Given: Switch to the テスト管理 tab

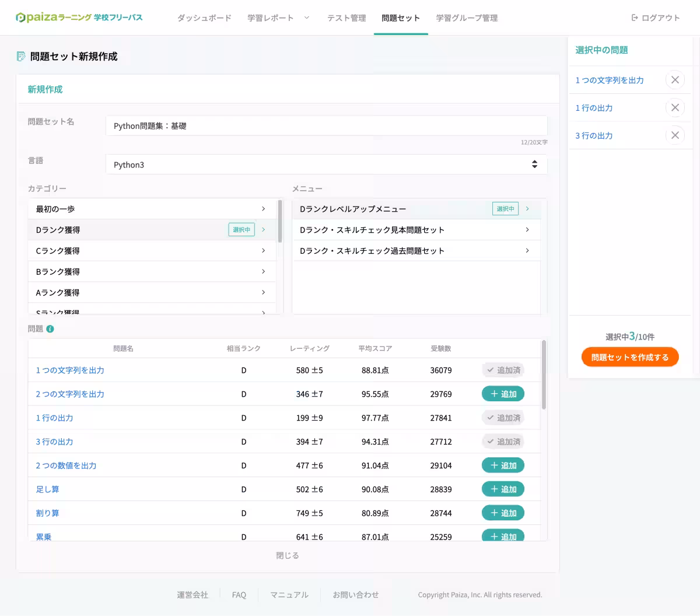Looking at the screenshot, I should point(346,18).
